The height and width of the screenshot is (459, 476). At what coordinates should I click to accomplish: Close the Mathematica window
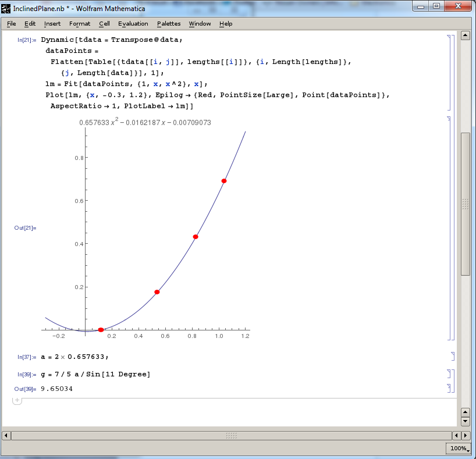[458, 6]
